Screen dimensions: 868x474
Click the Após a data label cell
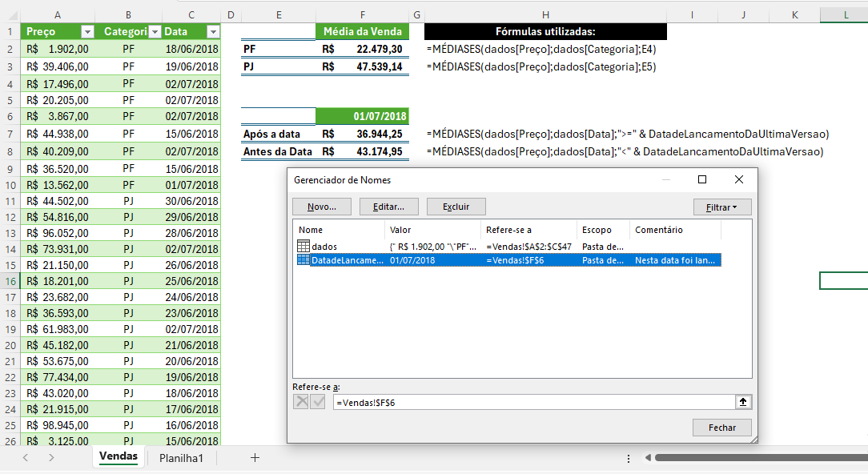coord(279,134)
